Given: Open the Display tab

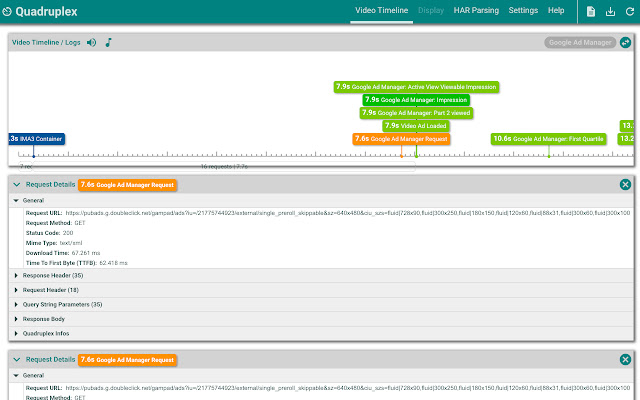Looking at the screenshot, I should 431,11.
